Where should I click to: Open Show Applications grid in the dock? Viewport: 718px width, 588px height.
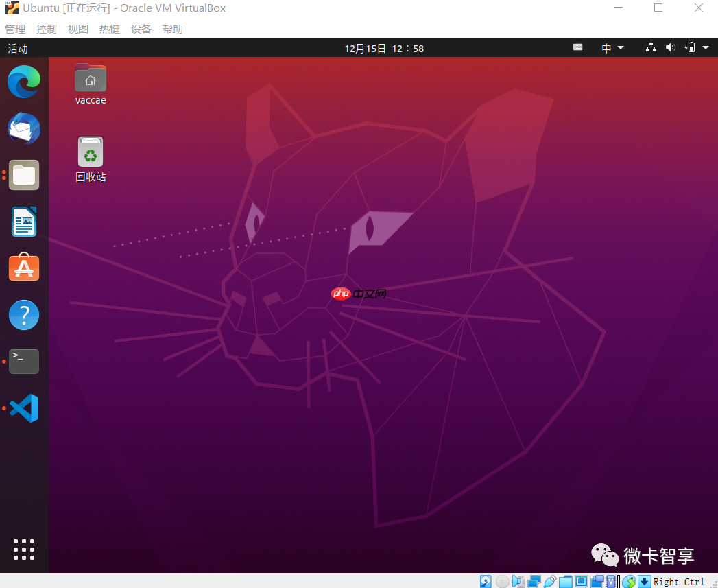point(24,550)
